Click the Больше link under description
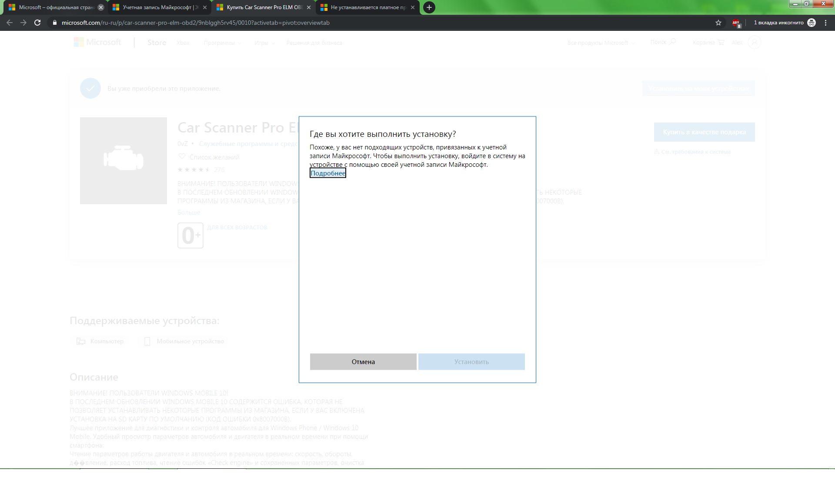This screenshot has width=835, height=504. (x=189, y=212)
